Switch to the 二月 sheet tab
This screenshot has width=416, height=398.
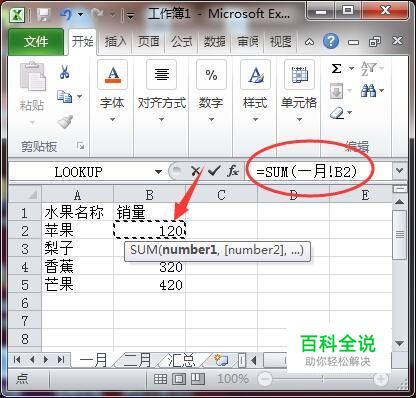(137, 360)
